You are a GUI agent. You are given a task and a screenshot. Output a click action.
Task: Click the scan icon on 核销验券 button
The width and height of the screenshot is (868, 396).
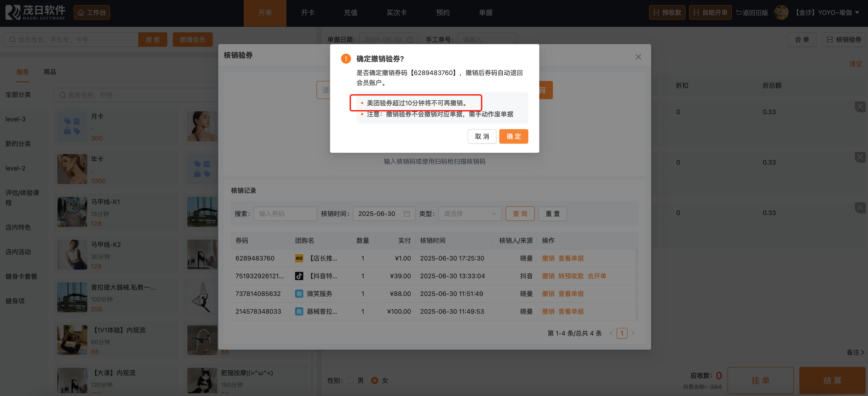[x=830, y=40]
